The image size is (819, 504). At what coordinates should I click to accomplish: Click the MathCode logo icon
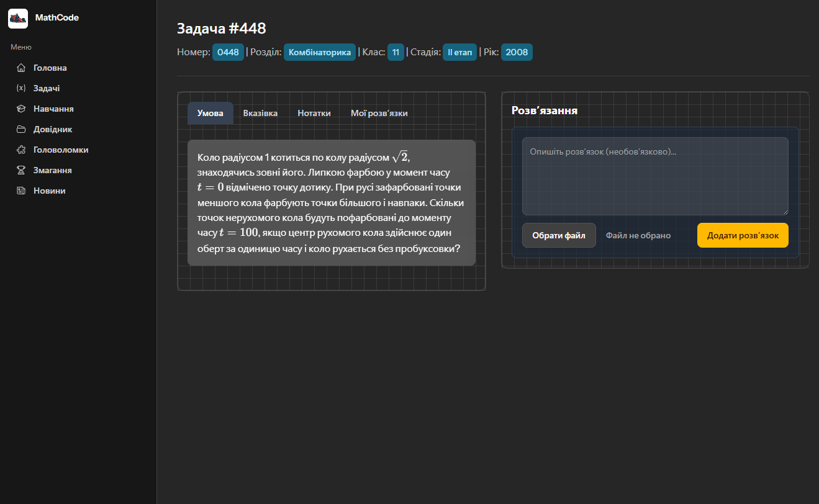click(18, 19)
